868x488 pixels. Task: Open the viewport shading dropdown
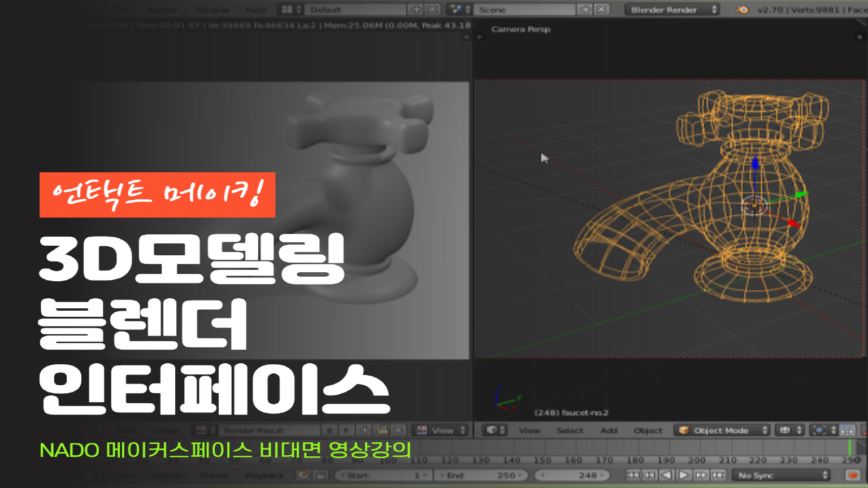(791, 430)
